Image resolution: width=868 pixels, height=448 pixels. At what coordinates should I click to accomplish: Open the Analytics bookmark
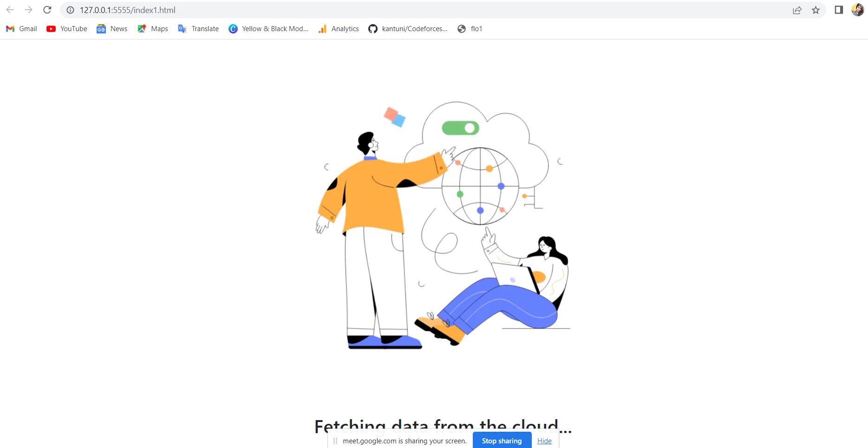click(x=339, y=29)
